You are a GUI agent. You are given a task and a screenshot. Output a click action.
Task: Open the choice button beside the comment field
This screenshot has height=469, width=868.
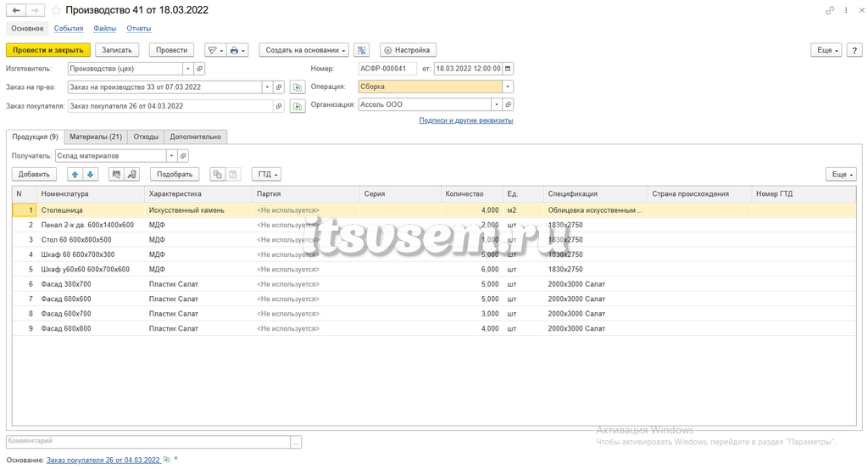296,442
